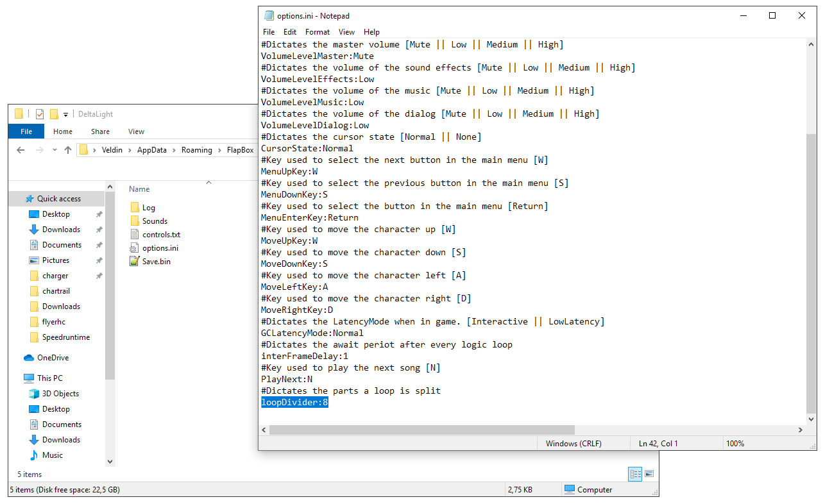832x504 pixels.
Task: Click the Roaming breadcrumb segment
Action: [196, 150]
